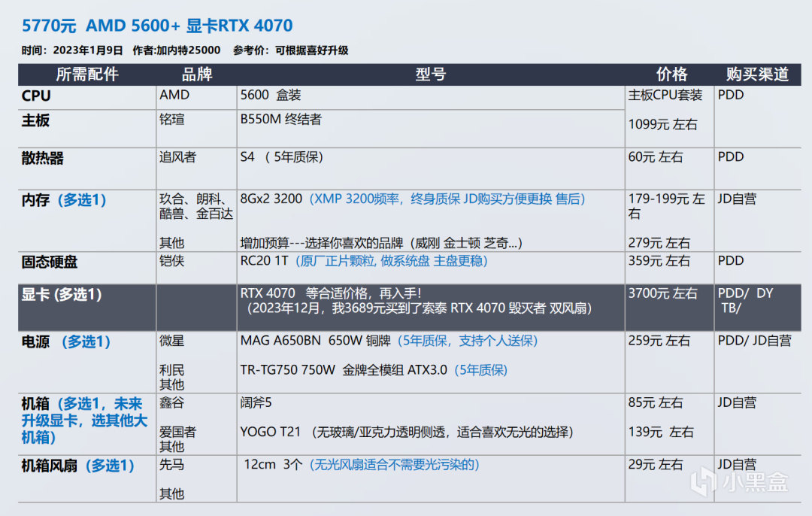The width and height of the screenshot is (812, 516).
Task: Select the '散热器' row label
Action: pyautogui.click(x=42, y=158)
